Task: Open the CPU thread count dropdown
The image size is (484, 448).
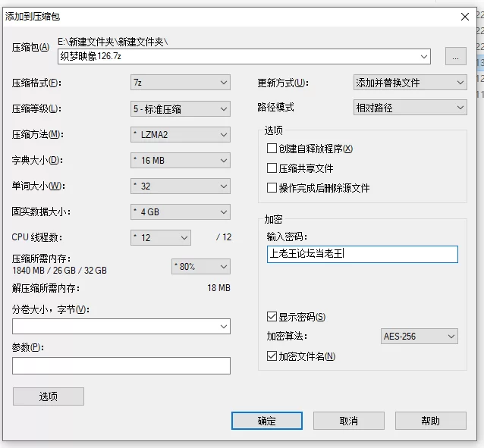Action: [161, 237]
